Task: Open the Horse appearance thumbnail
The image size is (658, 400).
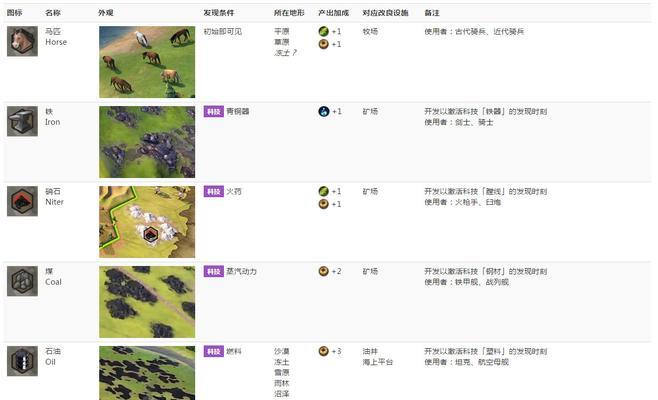Action: pyautogui.click(x=146, y=61)
